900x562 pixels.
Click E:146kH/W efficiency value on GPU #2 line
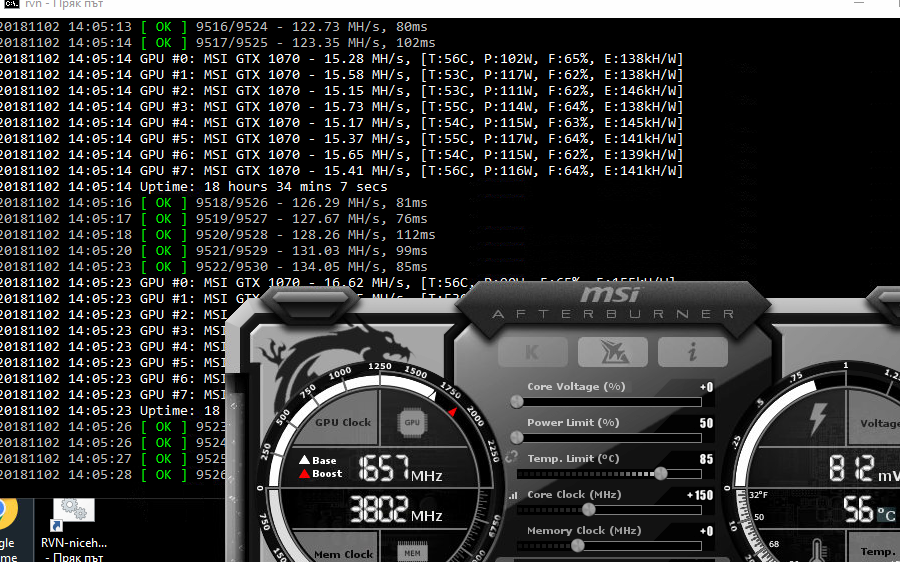639,91
